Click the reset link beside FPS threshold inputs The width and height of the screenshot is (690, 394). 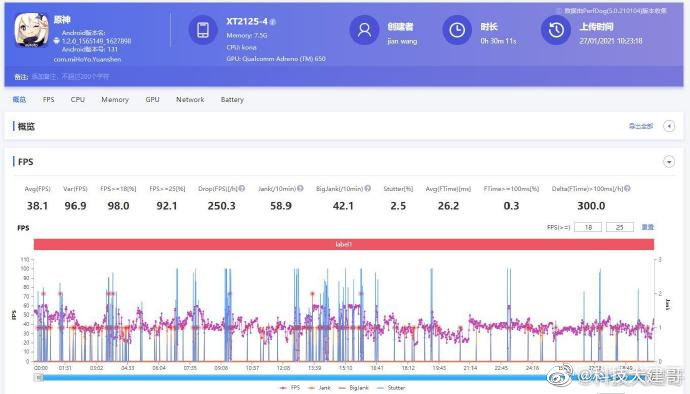(x=647, y=227)
